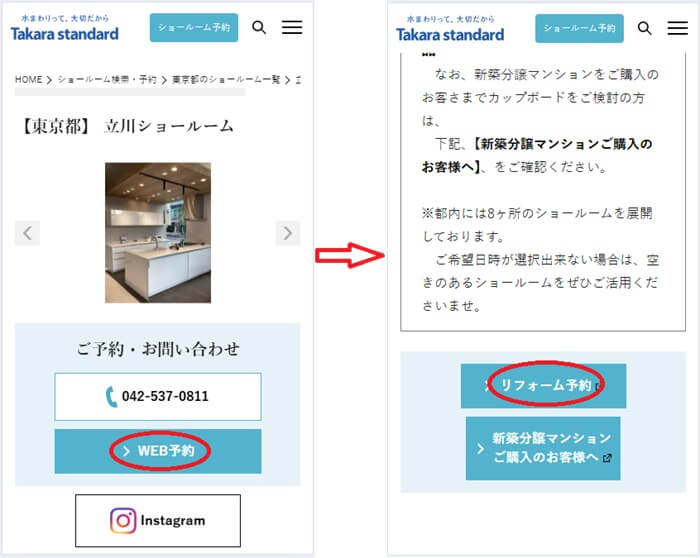The width and height of the screenshot is (700, 558).
Task: Select ショールーム検索・予約 breadcrumb item
Action: point(107,80)
